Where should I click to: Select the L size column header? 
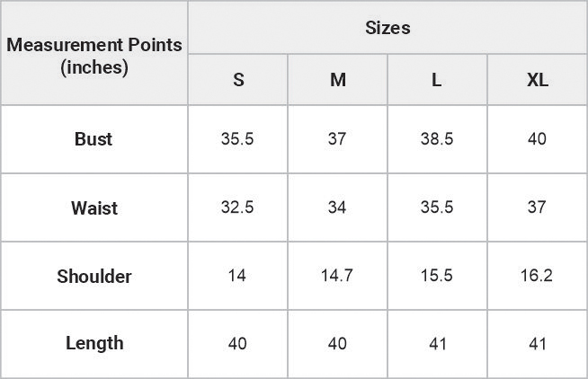click(x=437, y=79)
